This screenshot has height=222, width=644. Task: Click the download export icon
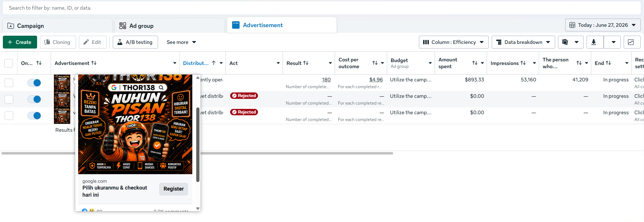pos(594,42)
